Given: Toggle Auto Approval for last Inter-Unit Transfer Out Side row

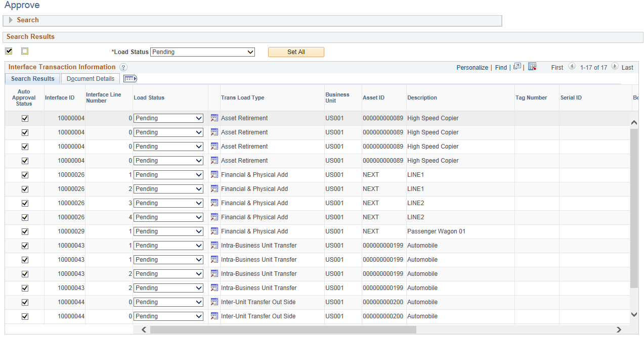Looking at the screenshot, I should point(25,316).
